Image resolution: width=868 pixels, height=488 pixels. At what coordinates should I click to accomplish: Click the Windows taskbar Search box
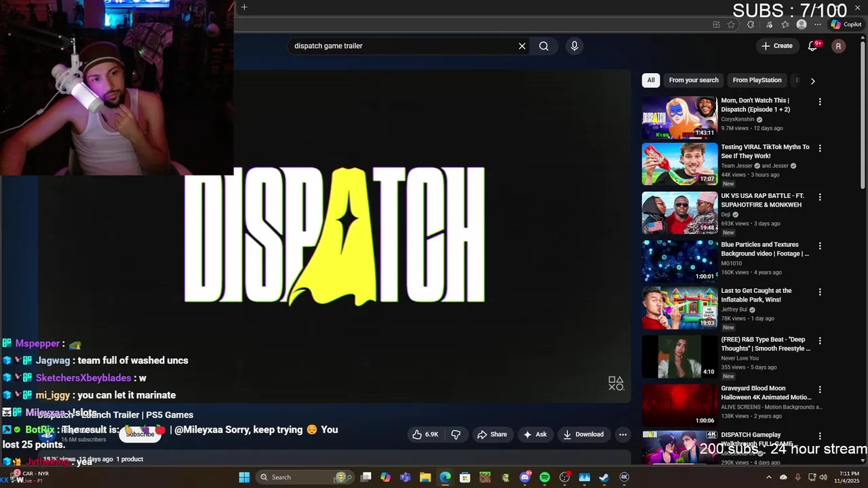[304, 477]
